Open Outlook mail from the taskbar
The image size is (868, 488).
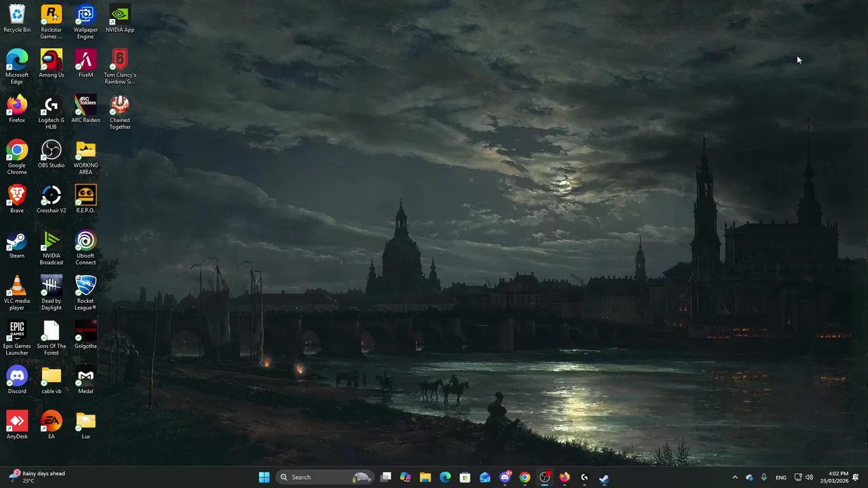(485, 477)
